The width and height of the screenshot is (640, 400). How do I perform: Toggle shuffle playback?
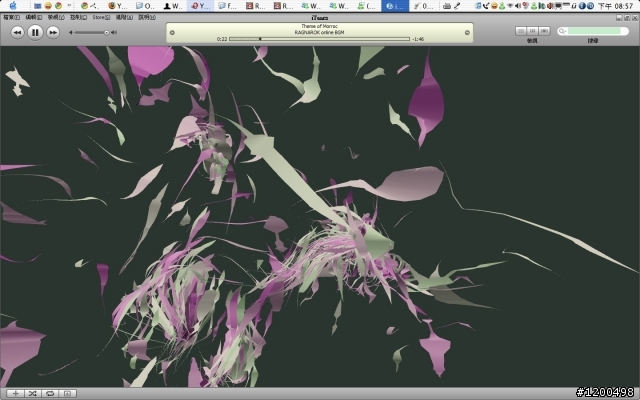tap(33, 393)
